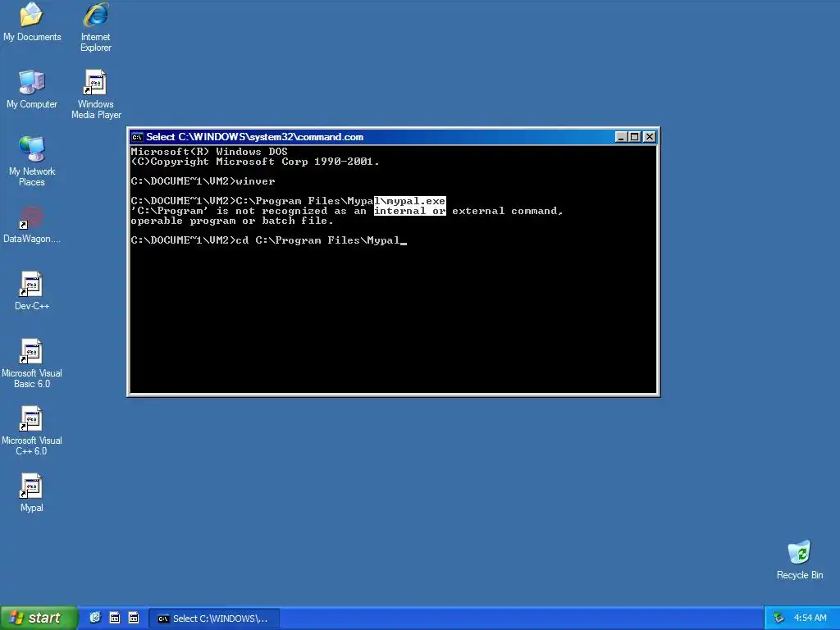Select the My Computer desktop icon
The width and height of the screenshot is (840, 630).
32,89
